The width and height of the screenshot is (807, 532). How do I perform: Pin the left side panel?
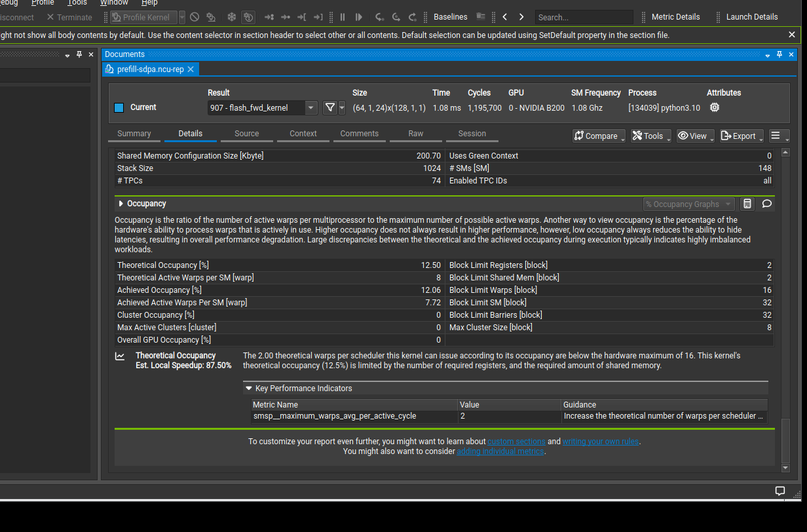point(79,54)
